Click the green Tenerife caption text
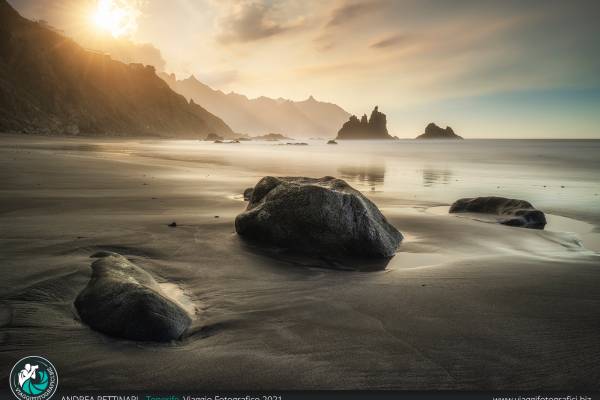 [163, 397]
